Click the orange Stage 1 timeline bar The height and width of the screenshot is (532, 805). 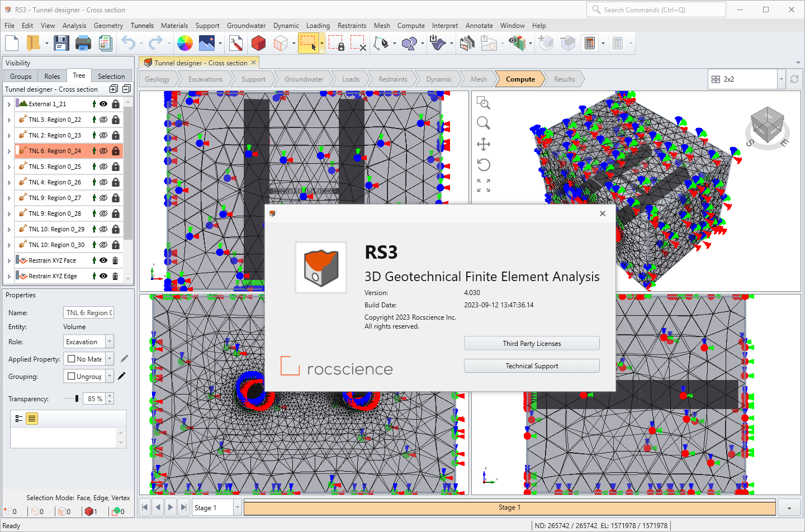[509, 507]
